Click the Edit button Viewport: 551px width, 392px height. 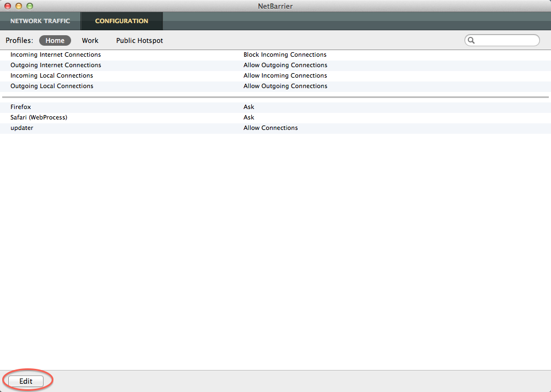(26, 381)
